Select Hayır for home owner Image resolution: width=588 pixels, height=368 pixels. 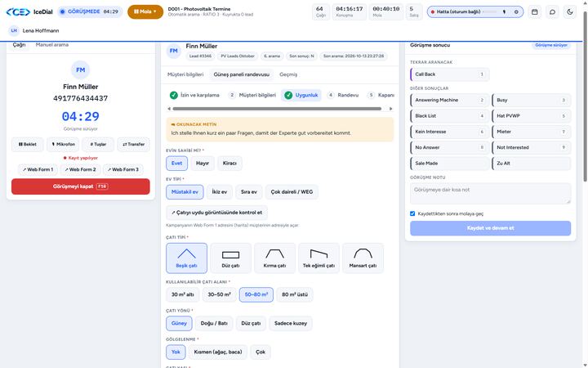(203, 164)
